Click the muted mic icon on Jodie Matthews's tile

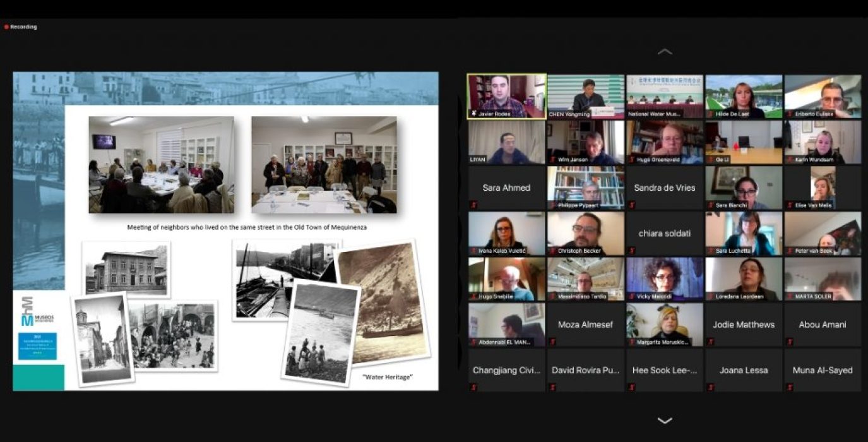pyautogui.click(x=710, y=342)
